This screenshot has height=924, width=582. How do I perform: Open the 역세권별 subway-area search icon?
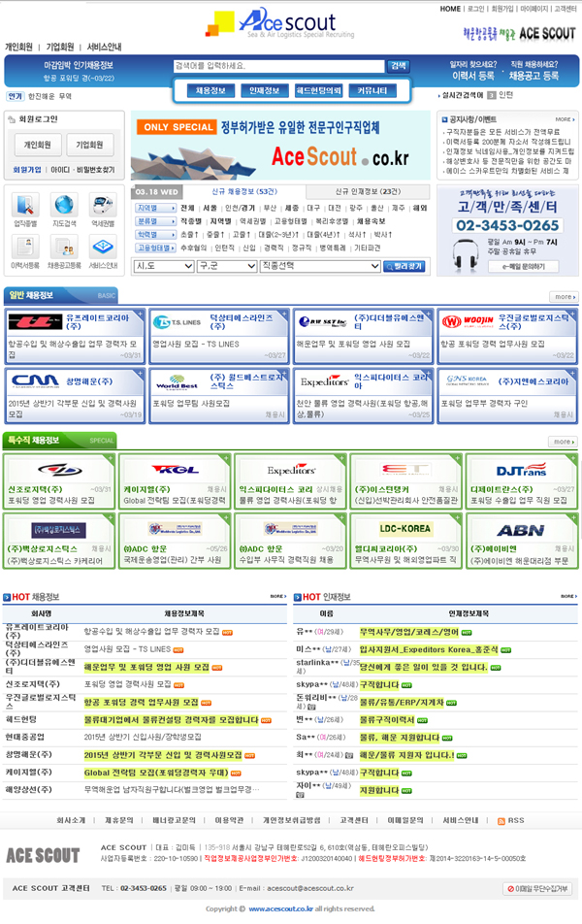[103, 205]
